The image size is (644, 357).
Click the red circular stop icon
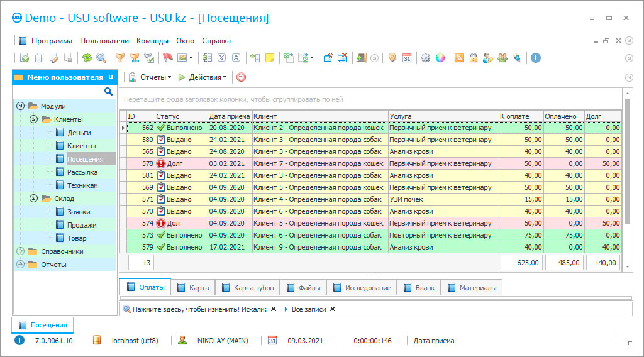pos(241,77)
